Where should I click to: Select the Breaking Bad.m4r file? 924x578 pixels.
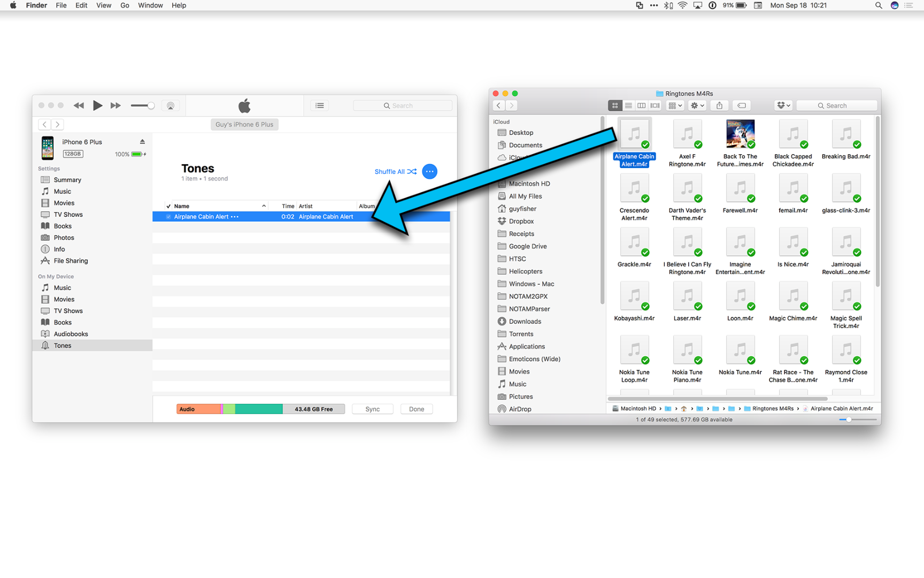(846, 134)
